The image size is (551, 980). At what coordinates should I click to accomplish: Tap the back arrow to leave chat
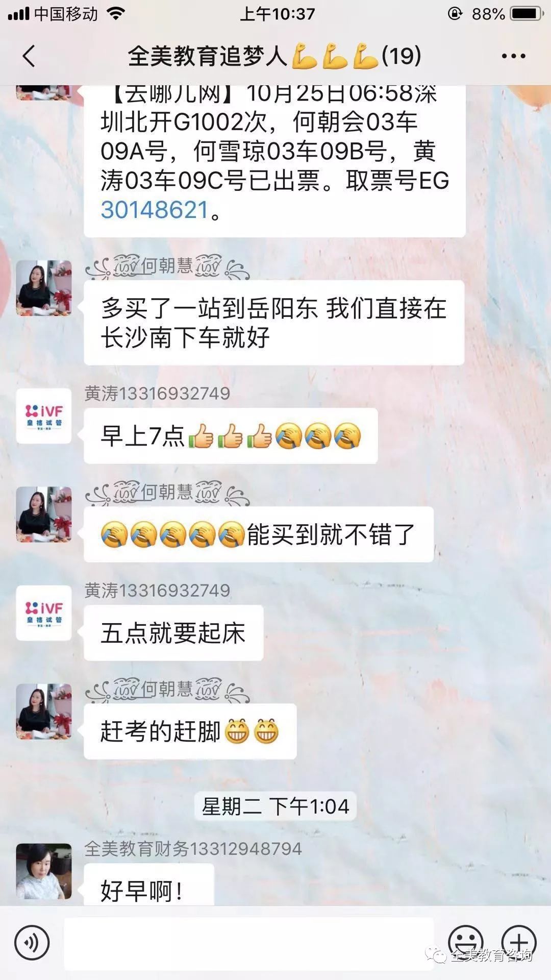click(29, 56)
